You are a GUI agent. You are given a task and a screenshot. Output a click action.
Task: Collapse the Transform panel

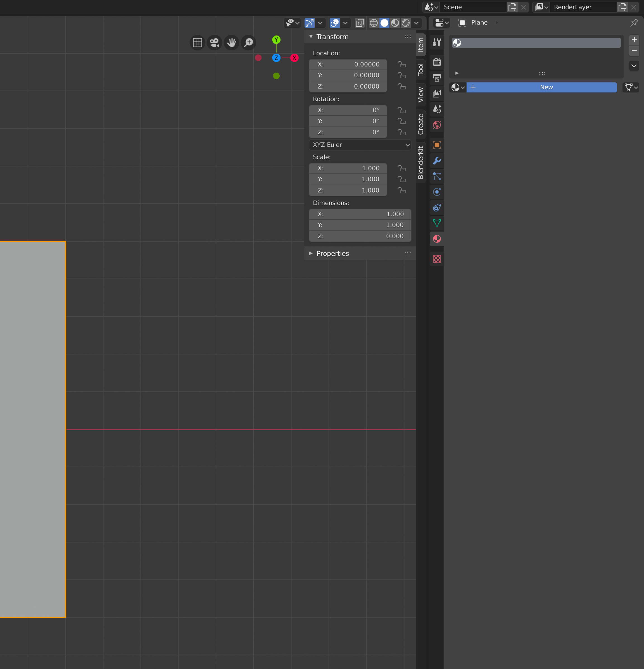(x=311, y=37)
